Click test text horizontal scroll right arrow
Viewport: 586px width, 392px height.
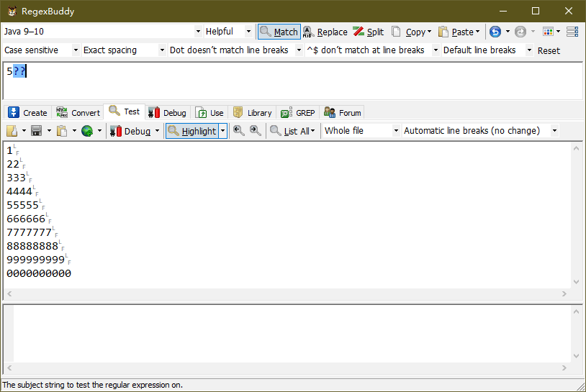click(564, 294)
